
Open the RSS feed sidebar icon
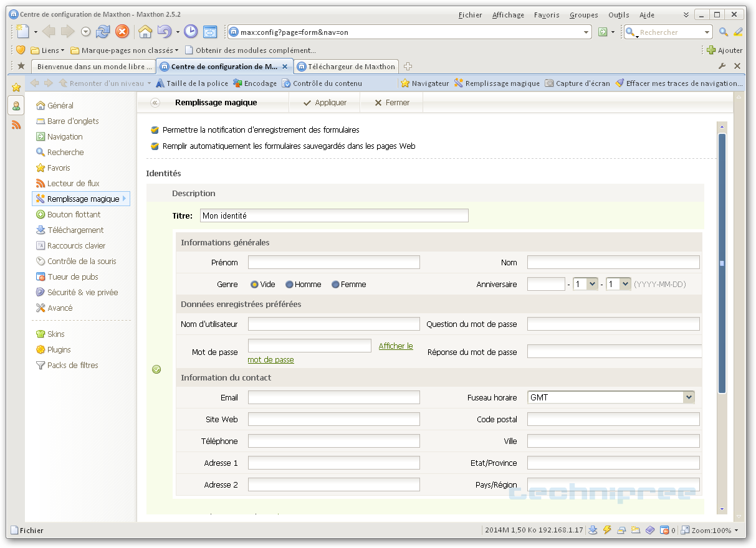16,125
